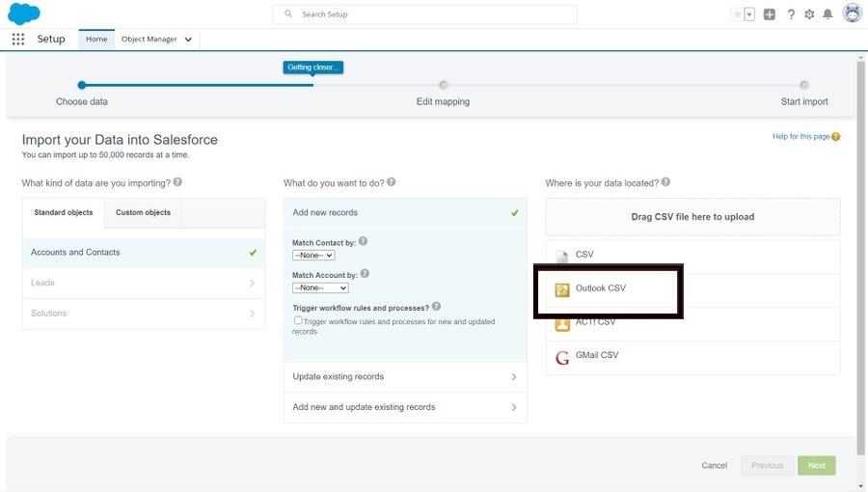Open the Help for this page link
This screenshot has height=492, width=868.
tap(800, 136)
